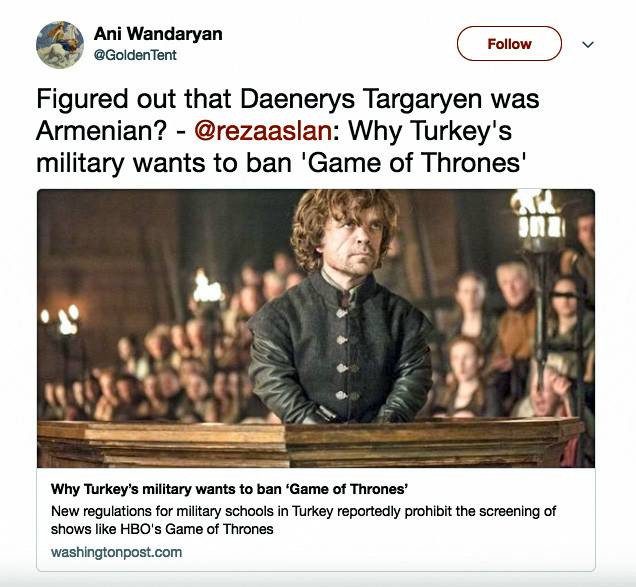
Task: Select the word 'Armenian?' in the tweet
Action: pos(101,131)
